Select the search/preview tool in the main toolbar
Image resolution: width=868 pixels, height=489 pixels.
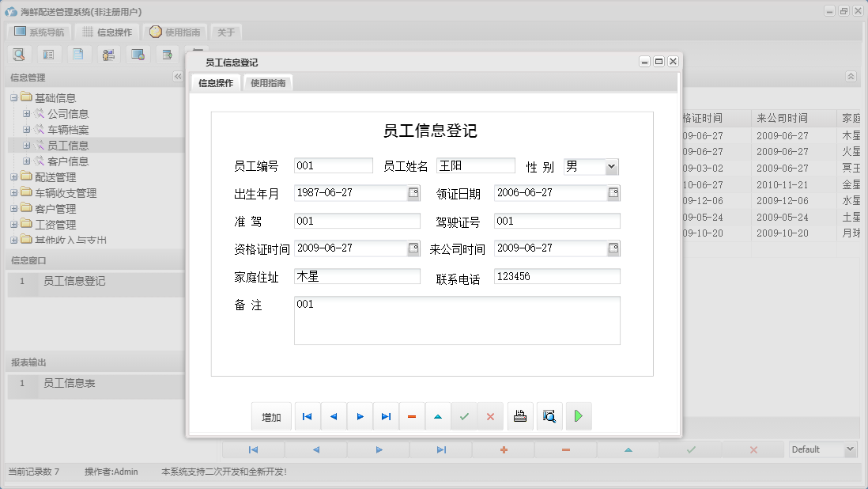click(x=19, y=54)
